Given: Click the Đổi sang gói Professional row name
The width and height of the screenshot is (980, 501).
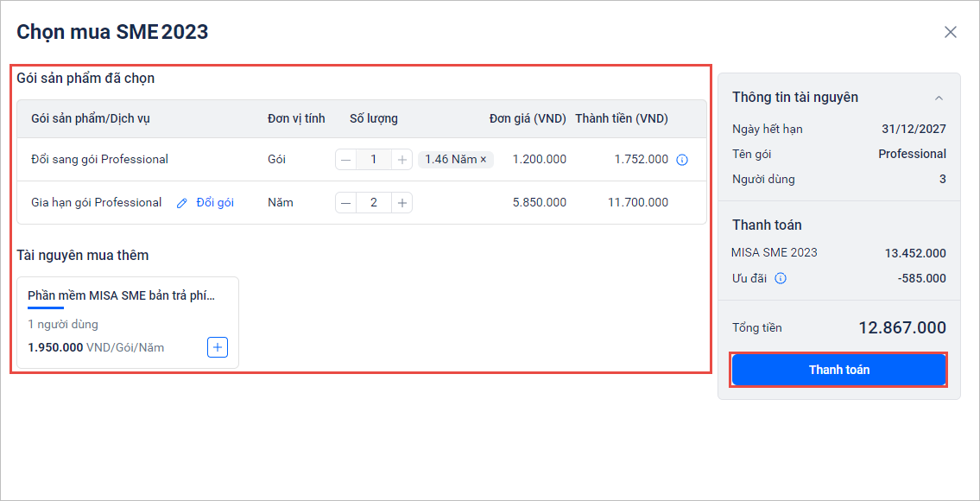Looking at the screenshot, I should (99, 160).
